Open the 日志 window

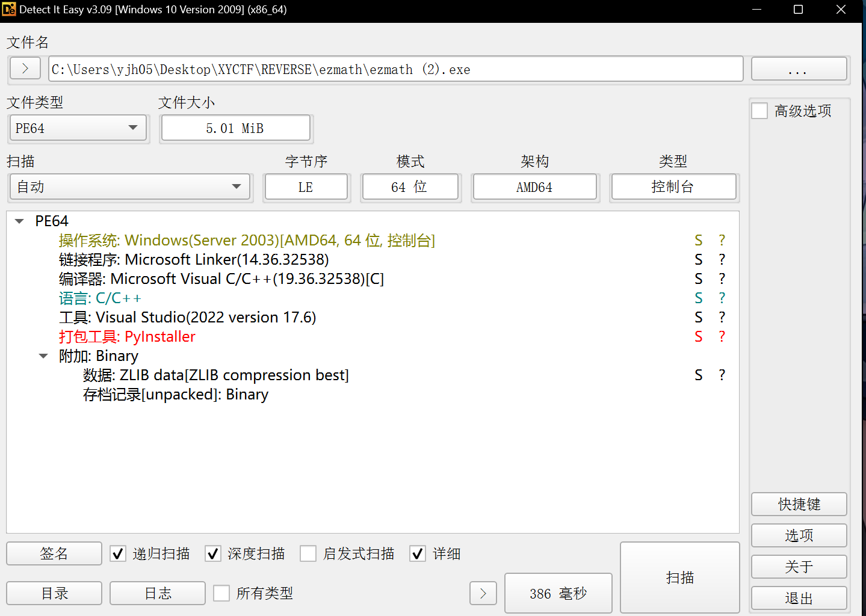[157, 593]
